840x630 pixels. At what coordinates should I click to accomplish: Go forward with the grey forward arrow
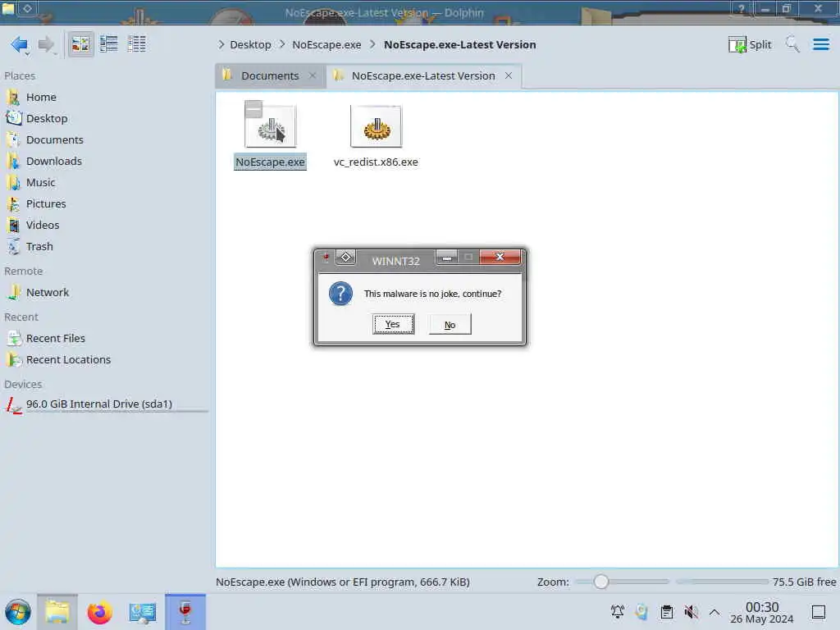47,44
